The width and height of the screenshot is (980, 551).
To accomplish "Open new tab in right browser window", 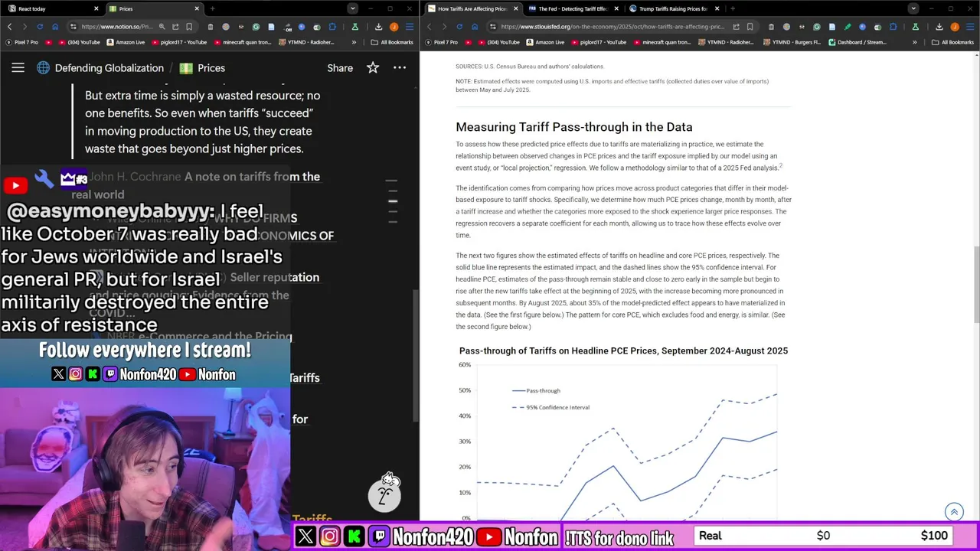I will pyautogui.click(x=733, y=8).
